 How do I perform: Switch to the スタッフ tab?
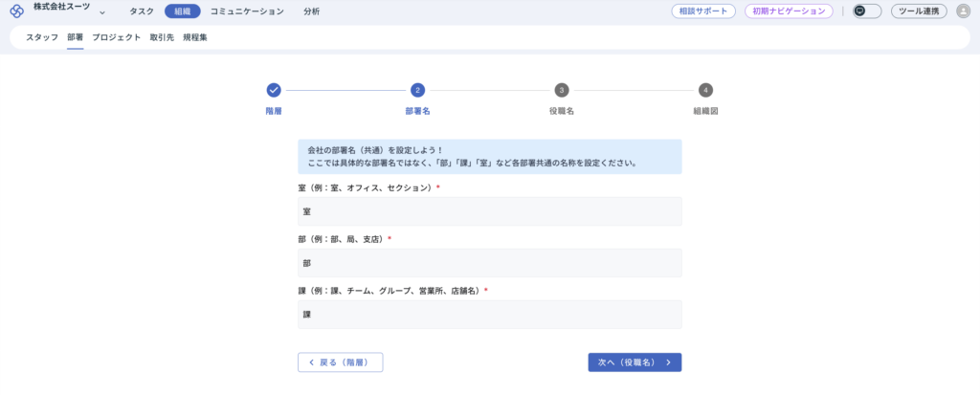(x=42, y=37)
